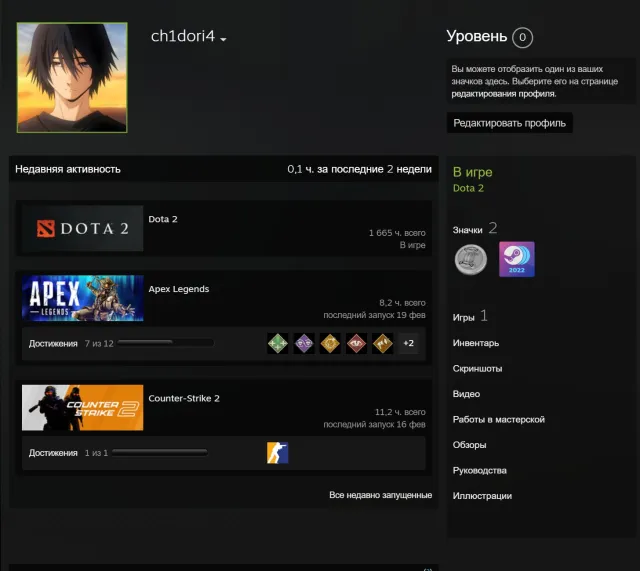Click the purple Apex Legends achievement icon

coord(304,343)
